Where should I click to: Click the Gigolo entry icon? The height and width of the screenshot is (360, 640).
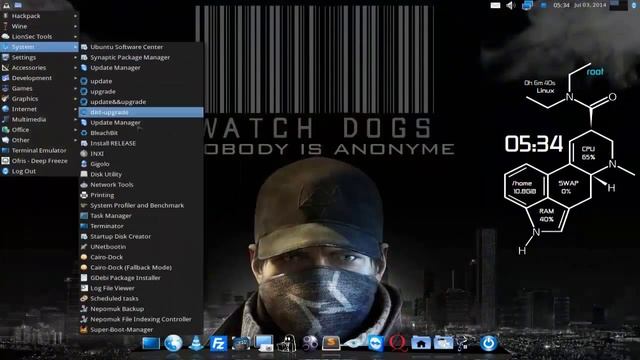[84, 164]
